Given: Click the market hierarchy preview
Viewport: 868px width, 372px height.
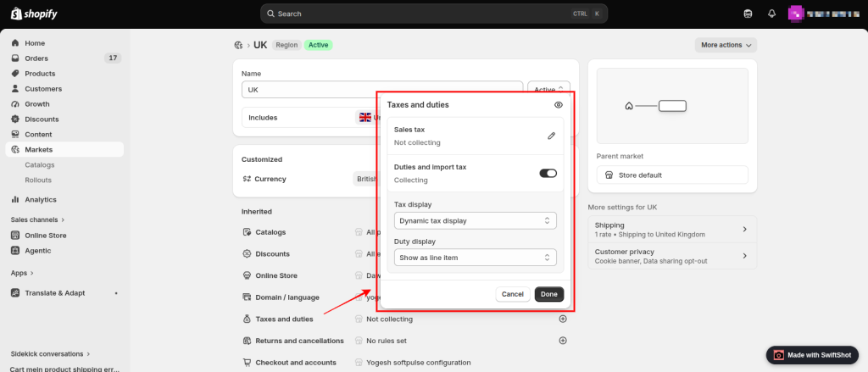Looking at the screenshot, I should tap(672, 106).
